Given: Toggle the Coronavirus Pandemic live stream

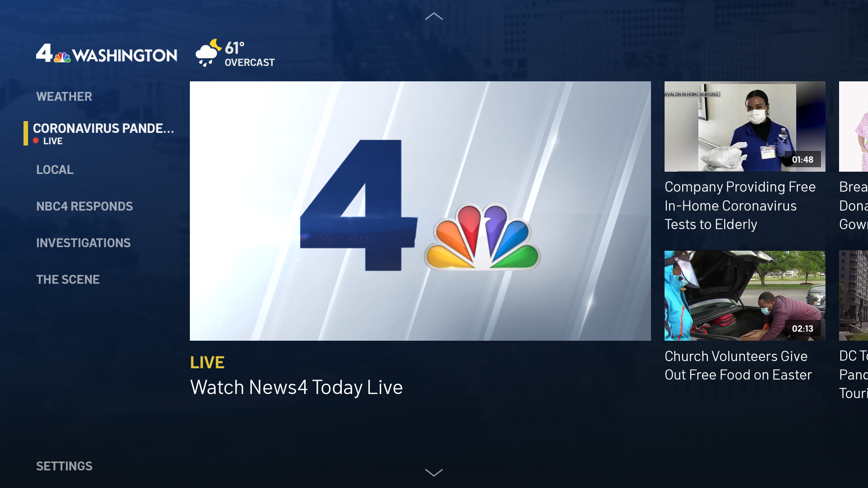Looking at the screenshot, I should click(x=103, y=131).
